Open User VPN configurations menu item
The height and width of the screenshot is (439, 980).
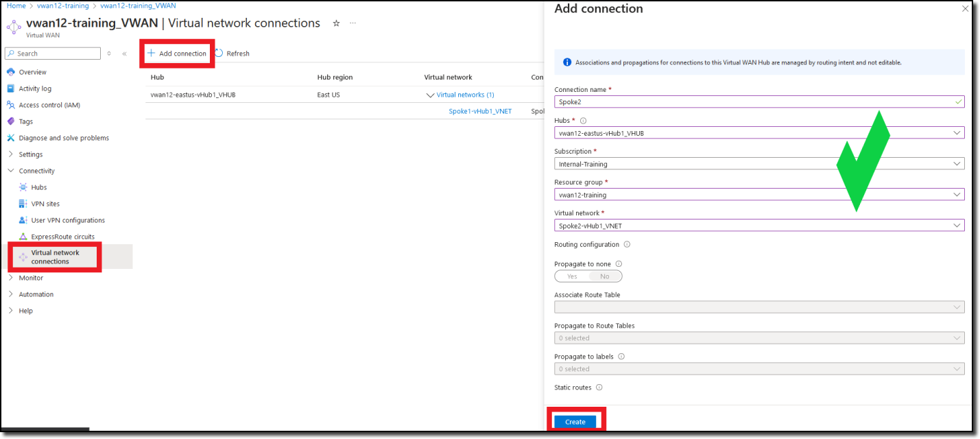[68, 220]
